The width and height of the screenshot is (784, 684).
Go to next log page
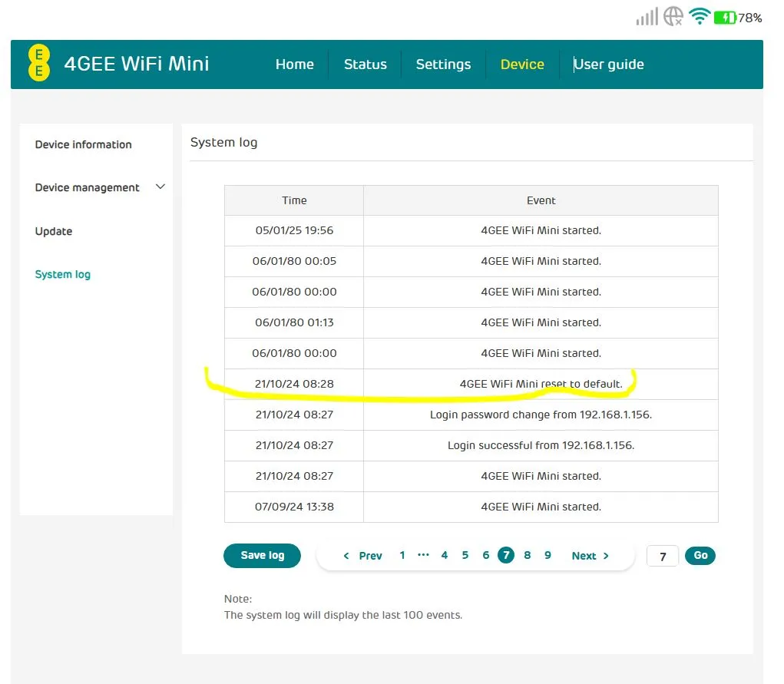[x=590, y=556]
